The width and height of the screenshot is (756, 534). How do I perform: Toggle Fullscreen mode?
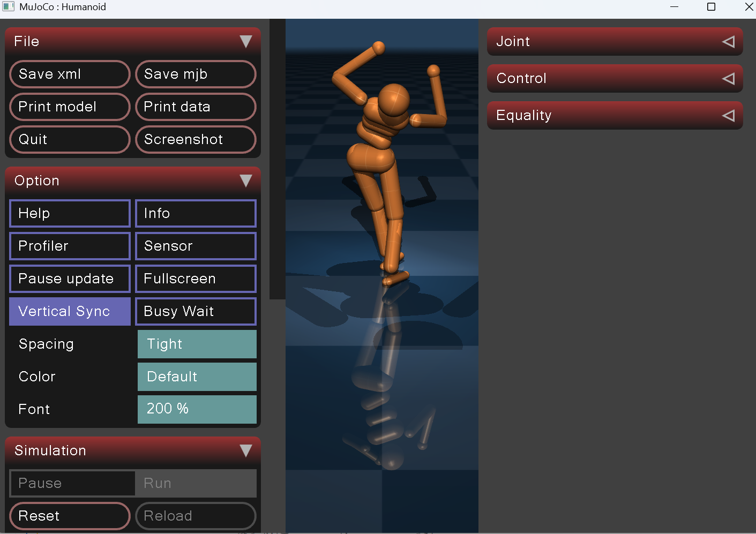tap(196, 279)
